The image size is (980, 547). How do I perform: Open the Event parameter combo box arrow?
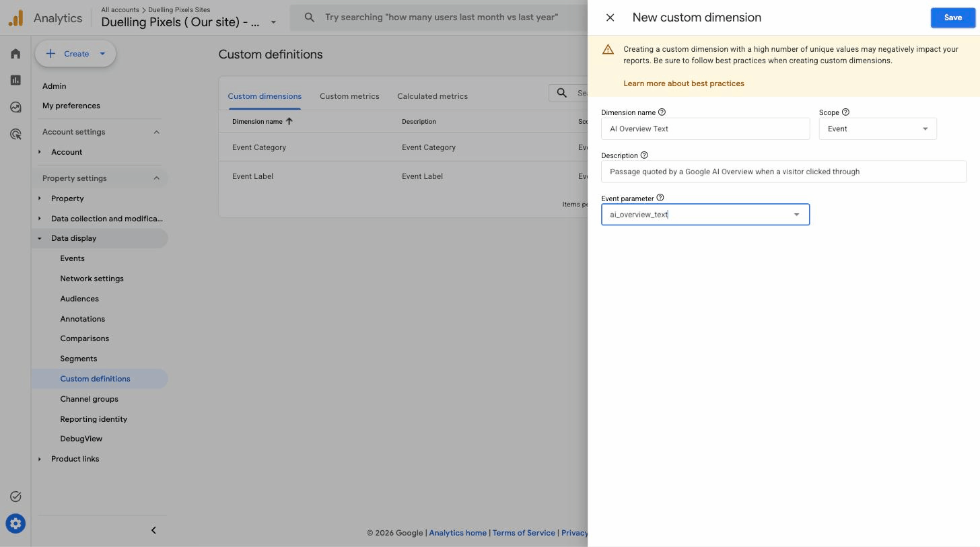coord(796,215)
